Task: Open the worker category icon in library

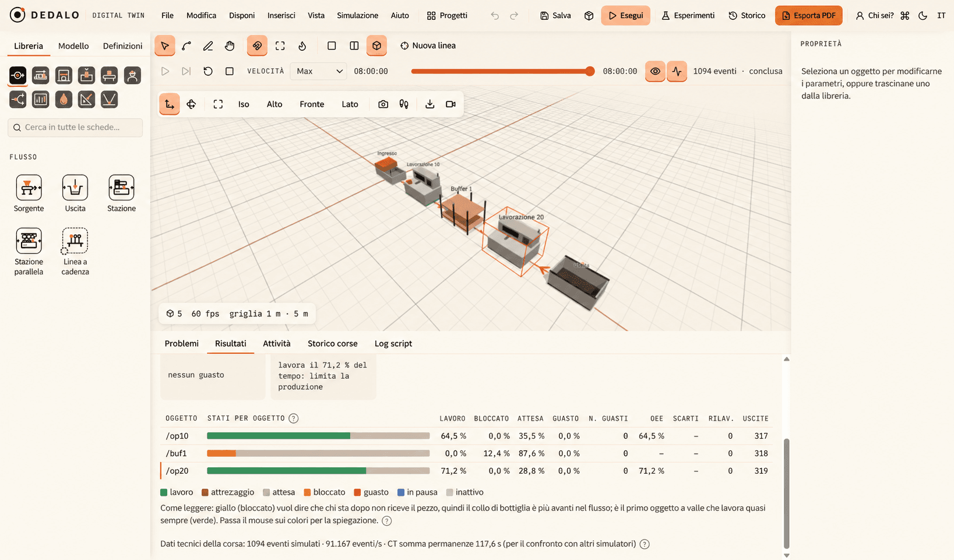Action: (x=132, y=75)
